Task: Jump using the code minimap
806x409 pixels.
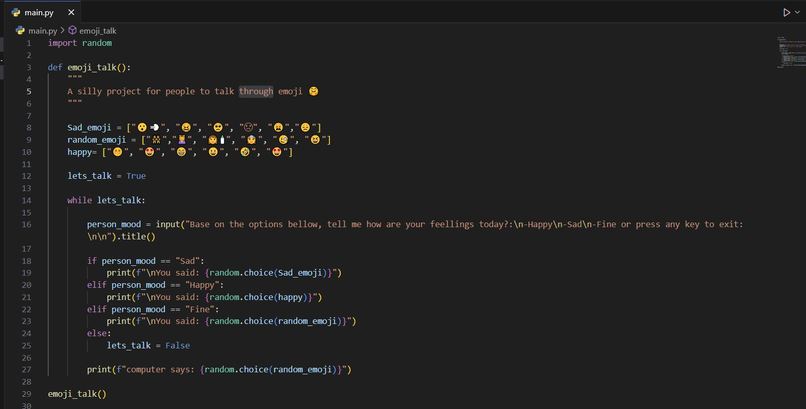Action: tap(790, 51)
